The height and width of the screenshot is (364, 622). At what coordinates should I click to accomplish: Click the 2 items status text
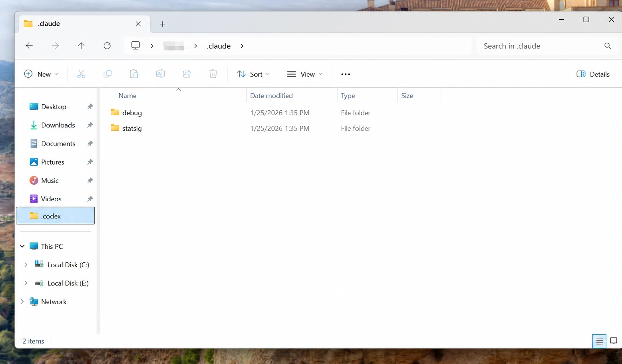click(x=33, y=341)
